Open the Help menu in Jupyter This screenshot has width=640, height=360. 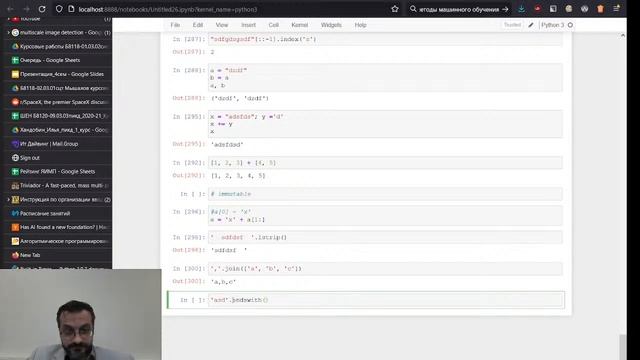(360, 25)
